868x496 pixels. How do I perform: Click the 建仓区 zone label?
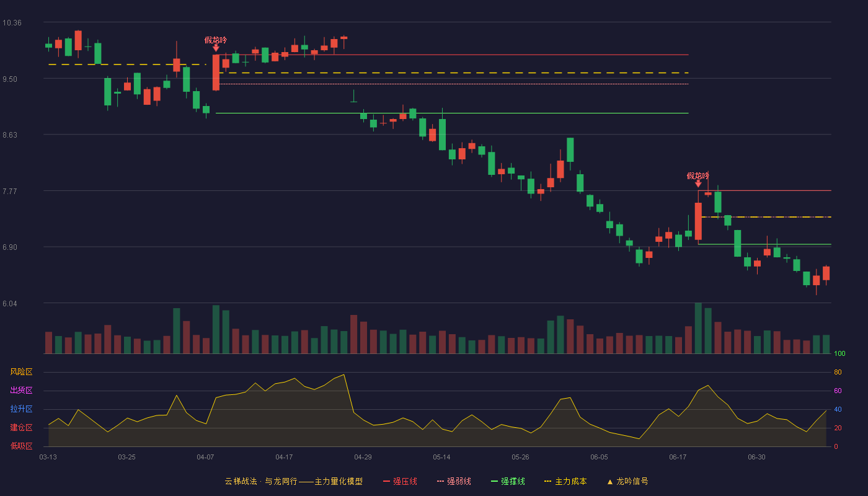(x=21, y=428)
